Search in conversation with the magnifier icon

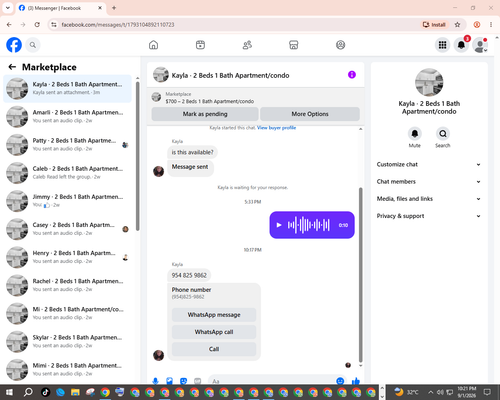[x=443, y=134]
